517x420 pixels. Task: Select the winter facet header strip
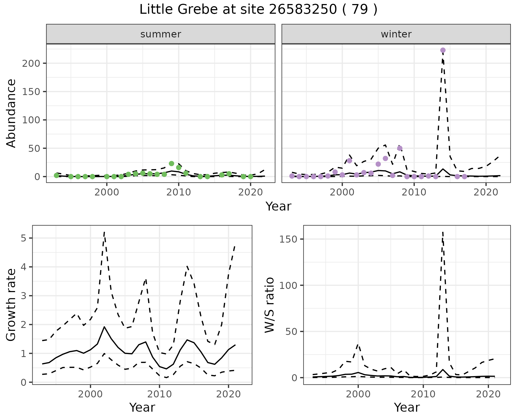pos(396,34)
